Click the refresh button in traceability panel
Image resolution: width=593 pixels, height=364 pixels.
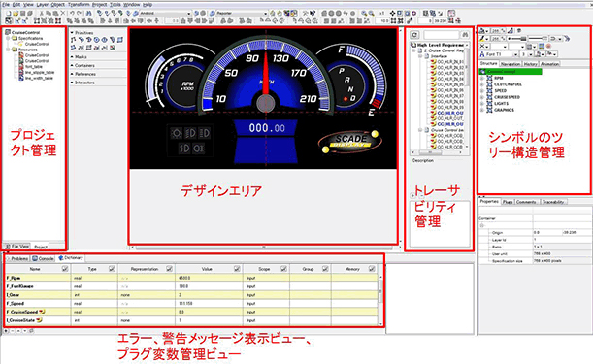(414, 35)
